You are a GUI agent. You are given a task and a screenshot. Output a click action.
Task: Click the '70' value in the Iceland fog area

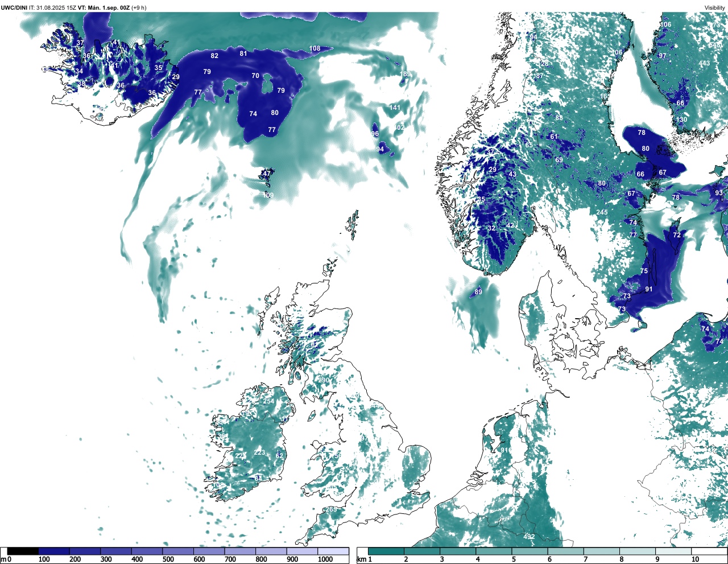(255, 76)
